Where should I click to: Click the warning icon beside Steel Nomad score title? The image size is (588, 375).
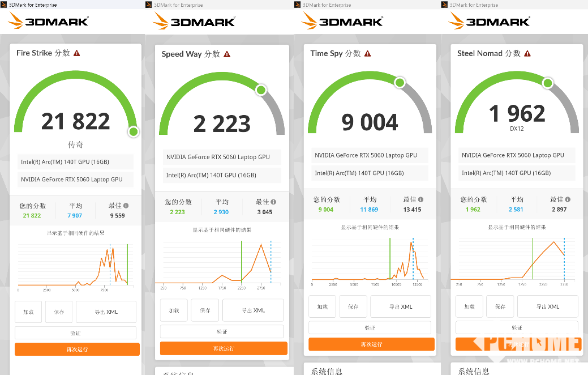pyautogui.click(x=527, y=54)
